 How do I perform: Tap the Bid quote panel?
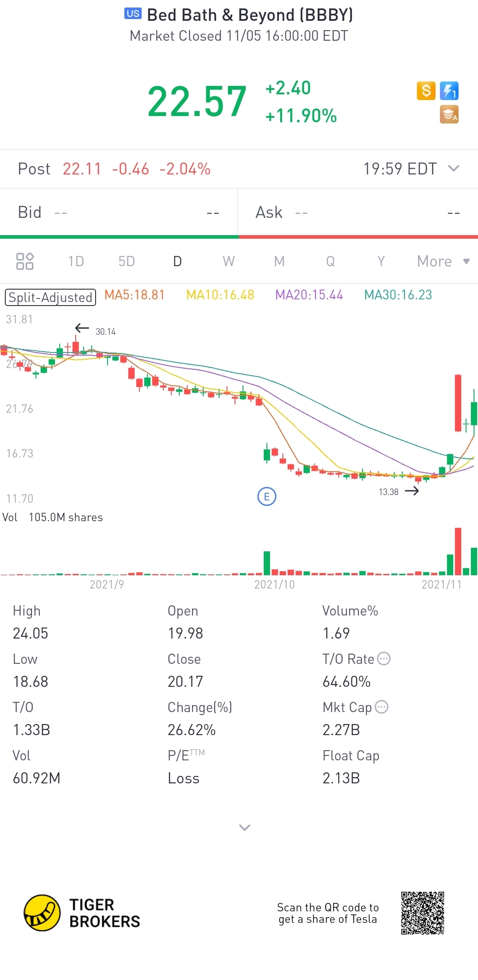119,213
